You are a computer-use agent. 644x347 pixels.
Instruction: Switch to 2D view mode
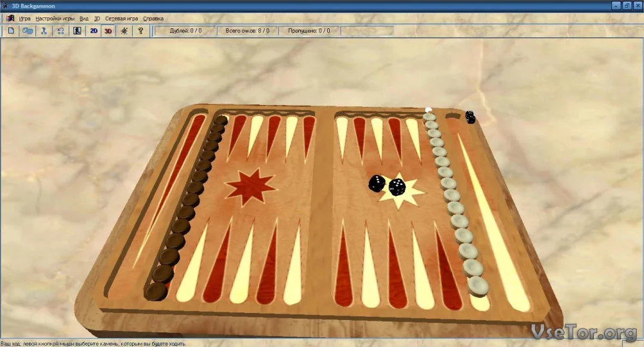(x=94, y=30)
